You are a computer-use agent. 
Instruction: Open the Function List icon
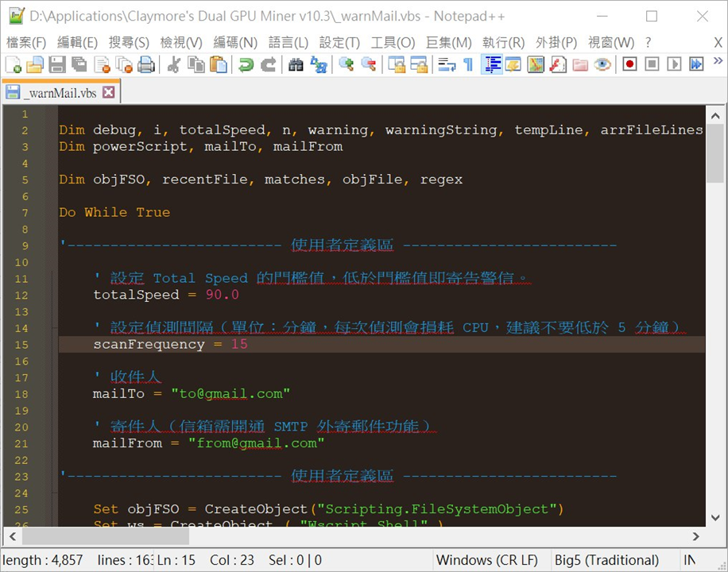[x=558, y=64]
